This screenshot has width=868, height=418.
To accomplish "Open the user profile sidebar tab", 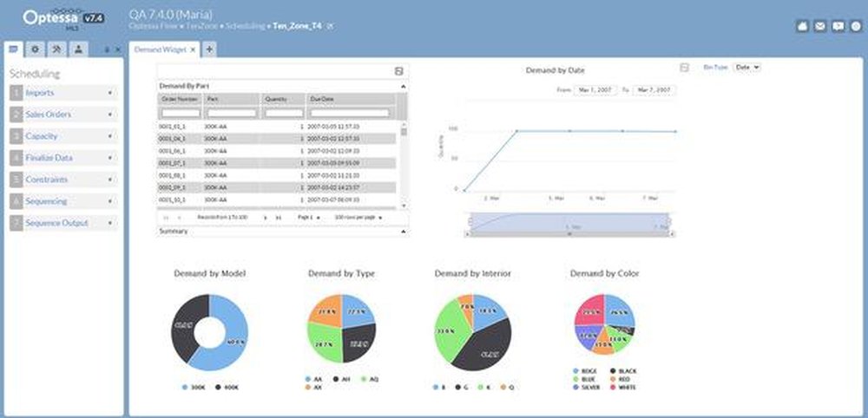I will (78, 49).
